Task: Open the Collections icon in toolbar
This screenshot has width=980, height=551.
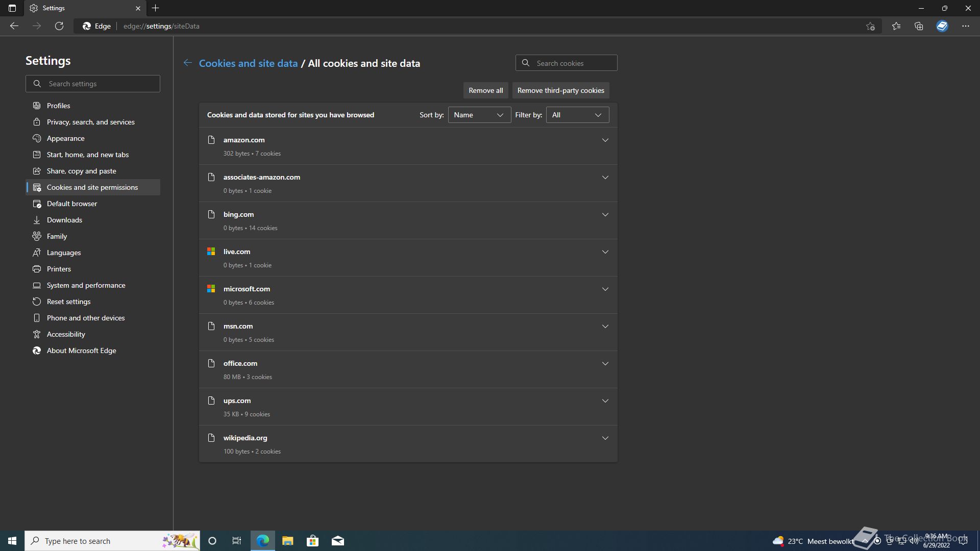Action: click(x=919, y=26)
